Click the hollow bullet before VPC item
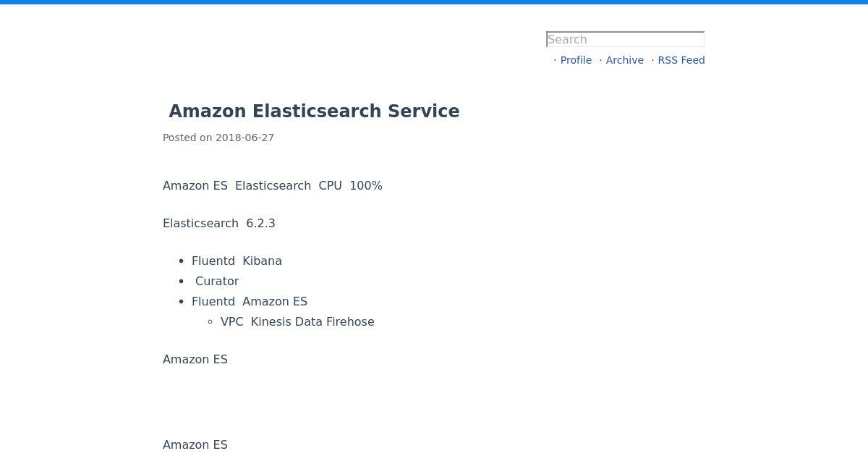The image size is (868, 456). pyautogui.click(x=210, y=322)
